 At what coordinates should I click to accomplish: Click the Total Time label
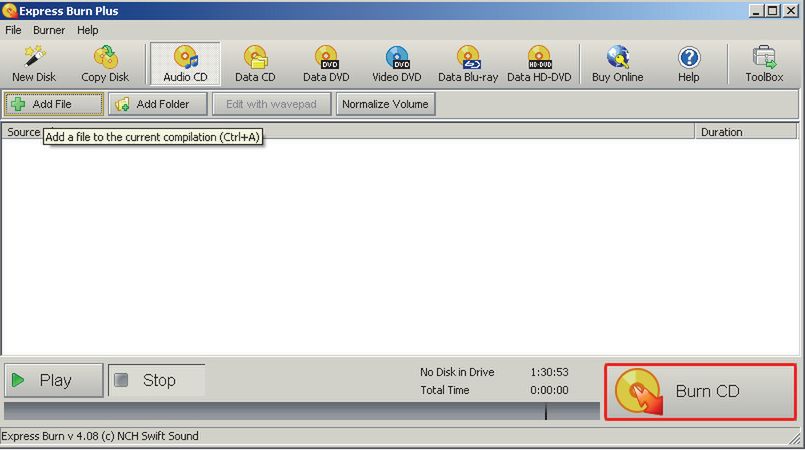tap(445, 390)
